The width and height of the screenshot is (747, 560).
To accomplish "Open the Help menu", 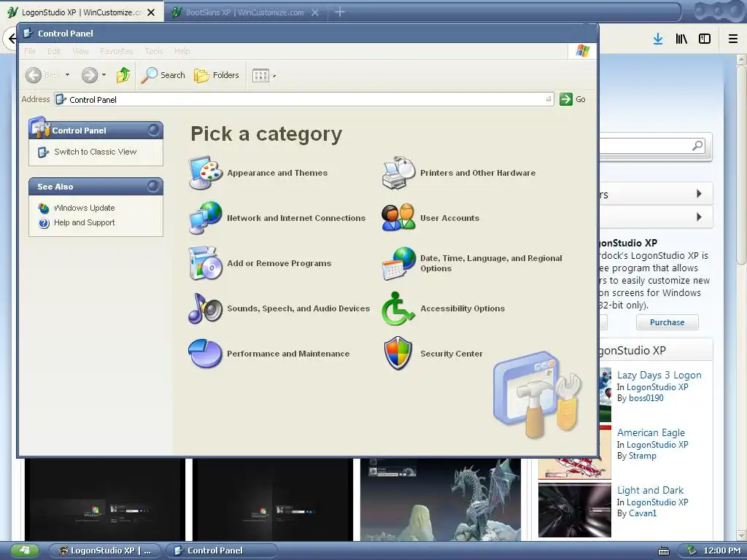I will tap(182, 51).
